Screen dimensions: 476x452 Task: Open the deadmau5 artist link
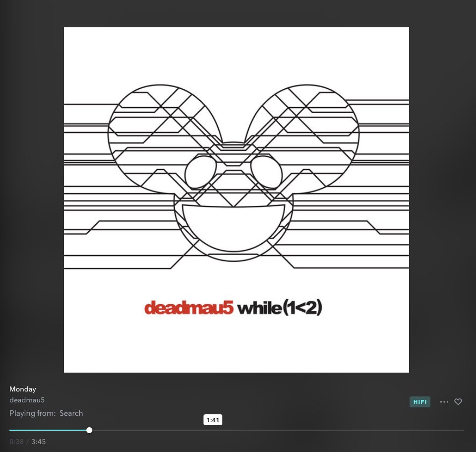click(27, 400)
